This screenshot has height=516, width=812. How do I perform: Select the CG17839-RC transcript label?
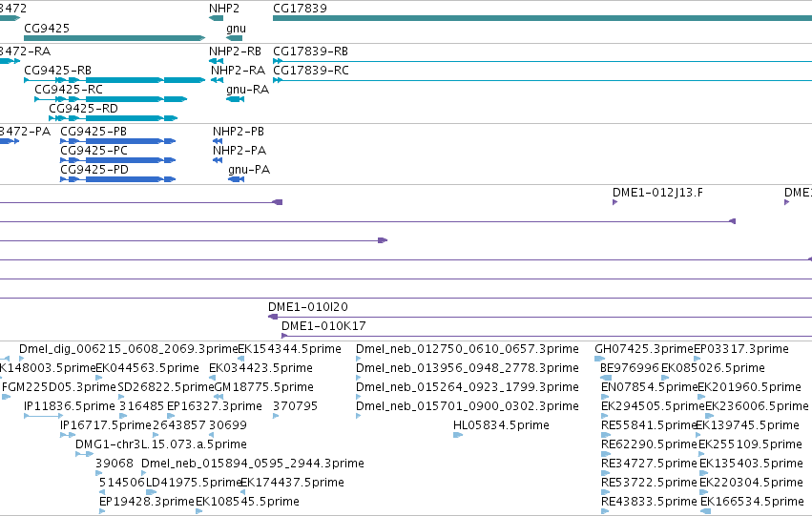tap(311, 71)
